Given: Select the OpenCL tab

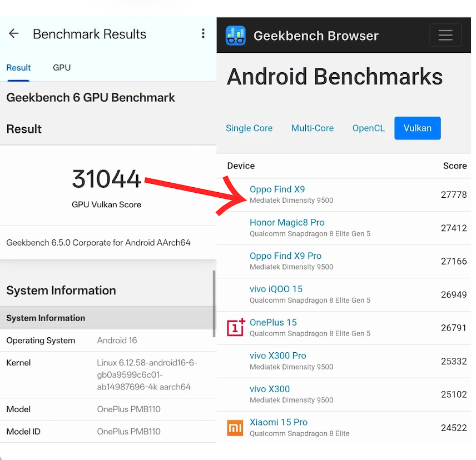Looking at the screenshot, I should (369, 128).
